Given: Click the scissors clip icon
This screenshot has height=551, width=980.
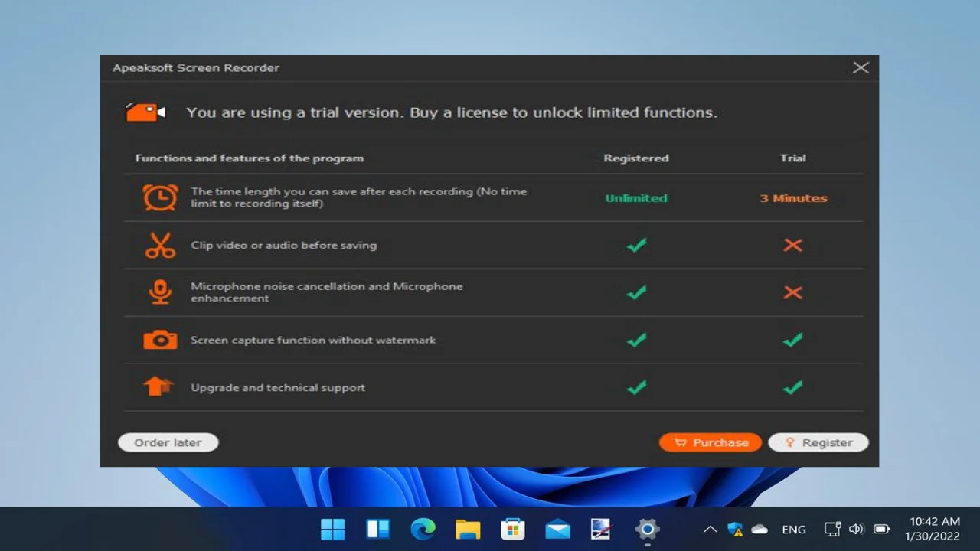Looking at the screenshot, I should (160, 245).
